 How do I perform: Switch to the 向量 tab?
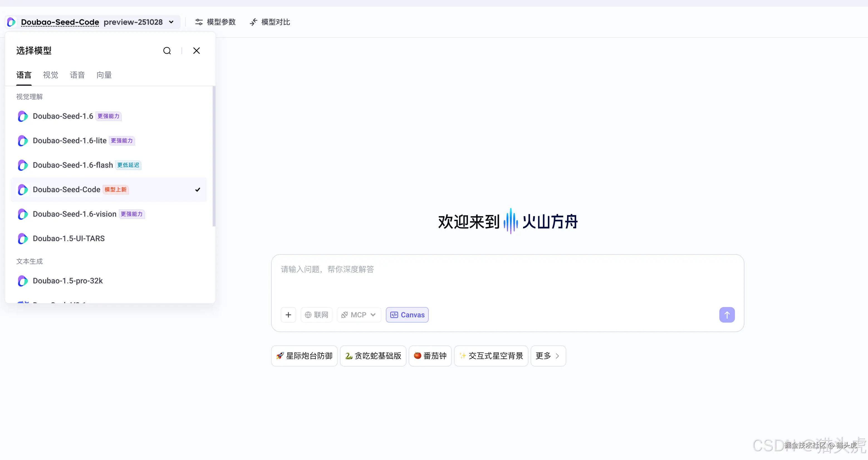(x=104, y=75)
